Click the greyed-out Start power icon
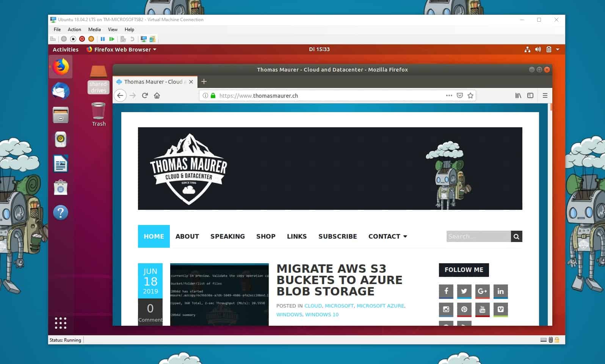The height and width of the screenshot is (364, 605). [x=64, y=39]
